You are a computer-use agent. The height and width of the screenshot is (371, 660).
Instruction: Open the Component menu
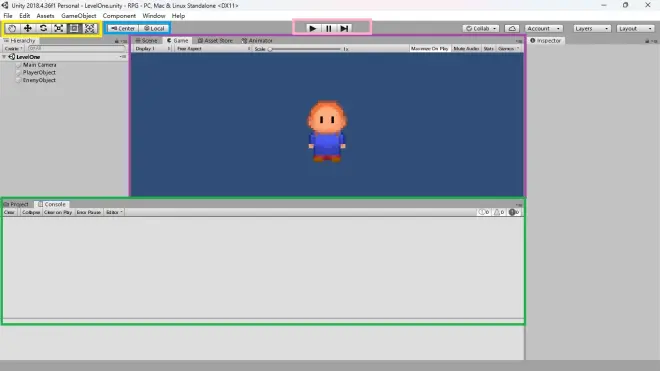pyautogui.click(x=119, y=16)
